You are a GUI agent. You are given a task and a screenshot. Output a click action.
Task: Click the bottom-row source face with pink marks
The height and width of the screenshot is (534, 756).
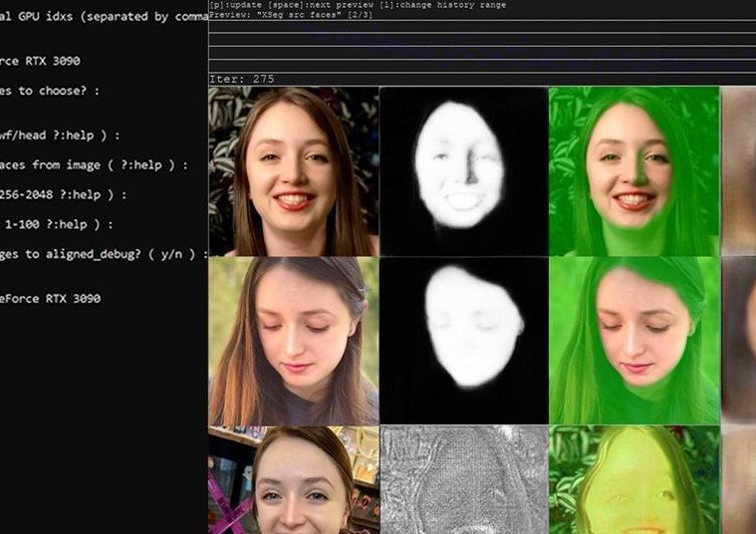(293, 480)
